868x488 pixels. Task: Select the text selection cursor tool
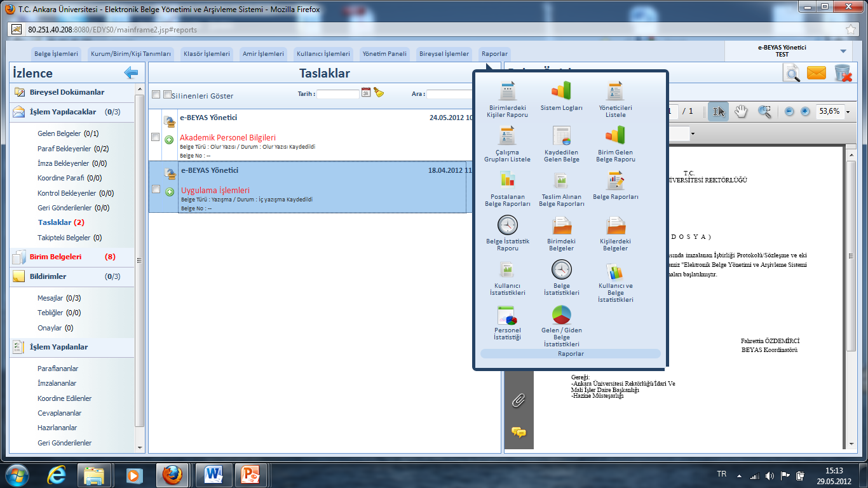tap(719, 111)
